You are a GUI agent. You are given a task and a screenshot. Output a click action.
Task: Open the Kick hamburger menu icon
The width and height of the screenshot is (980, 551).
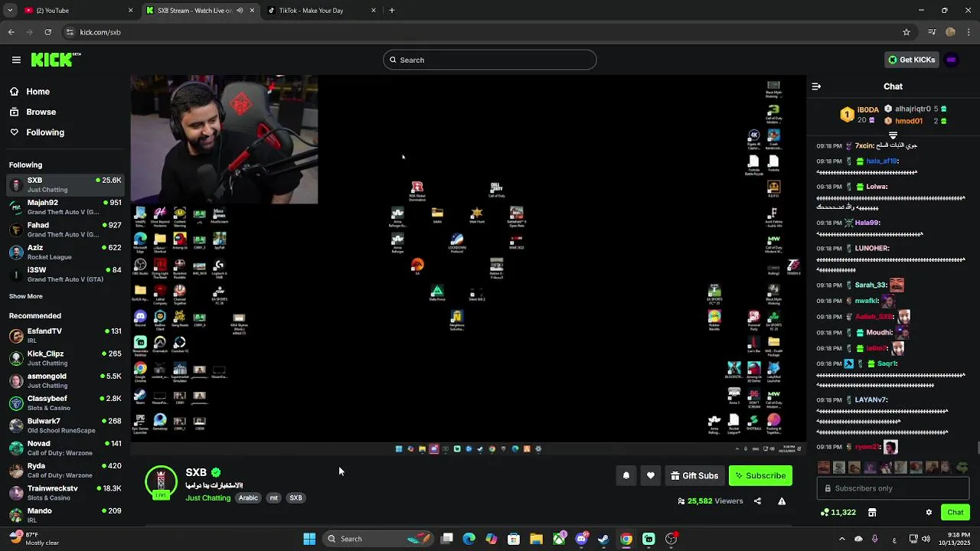[16, 60]
